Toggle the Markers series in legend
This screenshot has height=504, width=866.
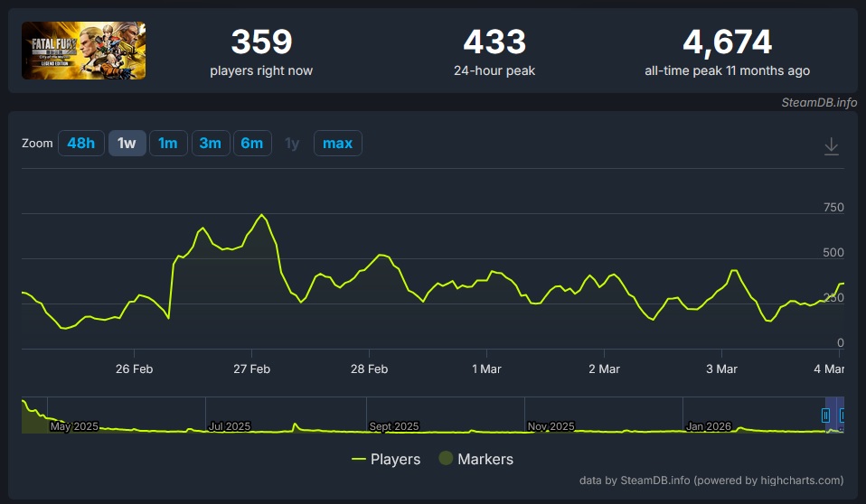click(x=475, y=459)
